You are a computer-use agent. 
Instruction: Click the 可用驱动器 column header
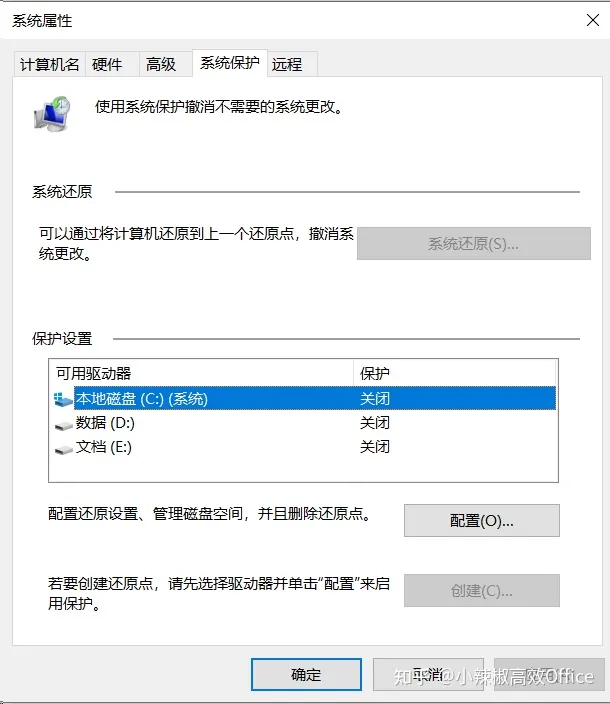point(201,373)
